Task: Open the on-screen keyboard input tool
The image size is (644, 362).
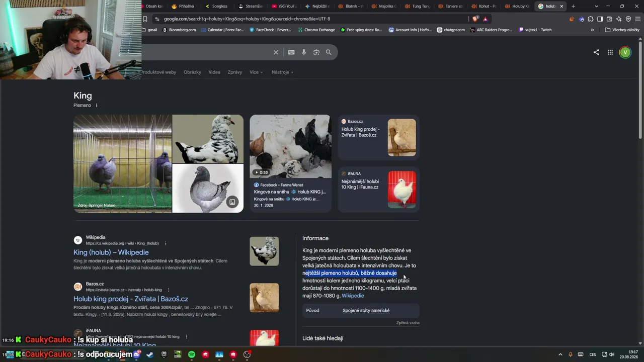Action: point(291,52)
